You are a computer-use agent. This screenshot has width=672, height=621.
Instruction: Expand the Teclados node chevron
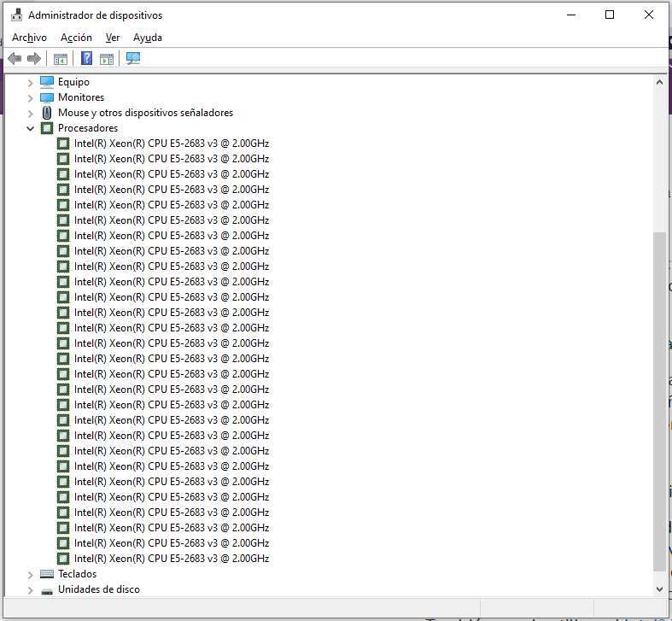tap(30, 575)
